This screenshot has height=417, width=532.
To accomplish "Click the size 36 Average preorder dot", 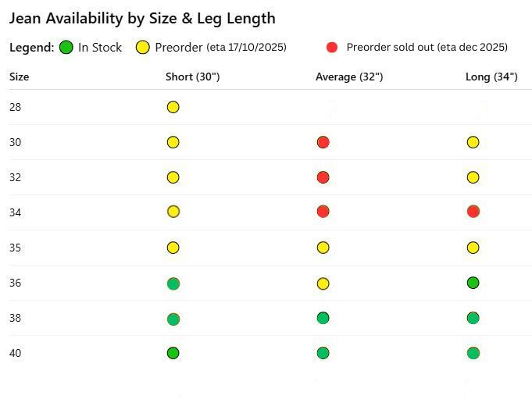I will click(x=323, y=283).
